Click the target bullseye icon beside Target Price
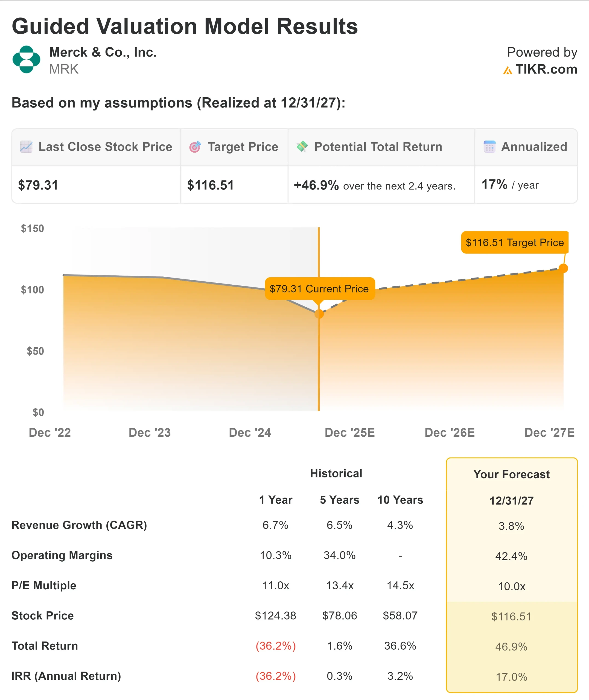The width and height of the screenshot is (589, 700). [195, 147]
